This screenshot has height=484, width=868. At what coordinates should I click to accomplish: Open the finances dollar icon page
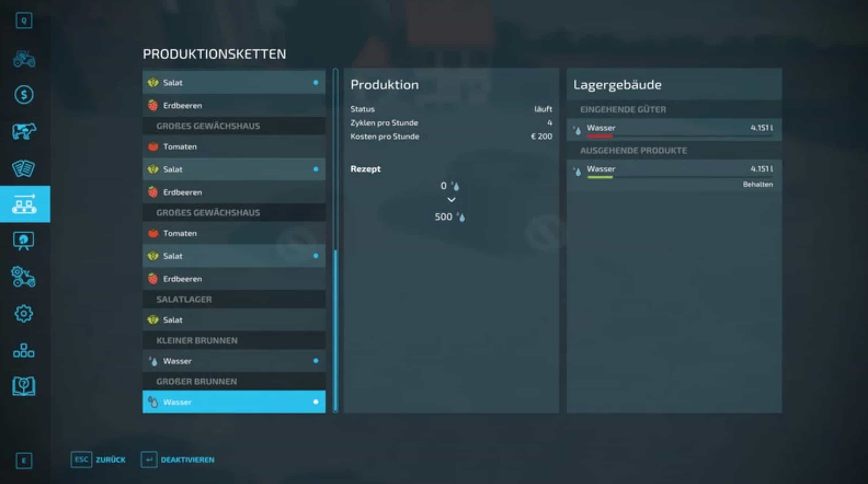[24, 95]
